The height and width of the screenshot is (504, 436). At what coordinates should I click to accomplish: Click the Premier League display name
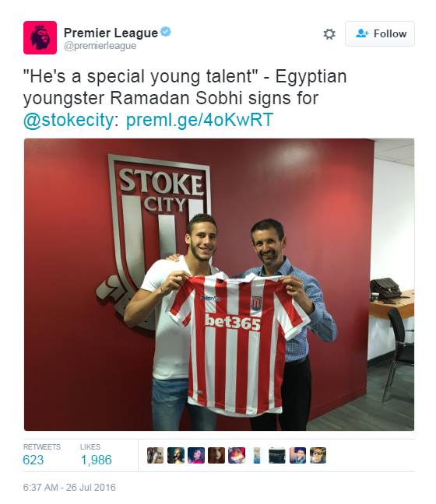click(111, 33)
